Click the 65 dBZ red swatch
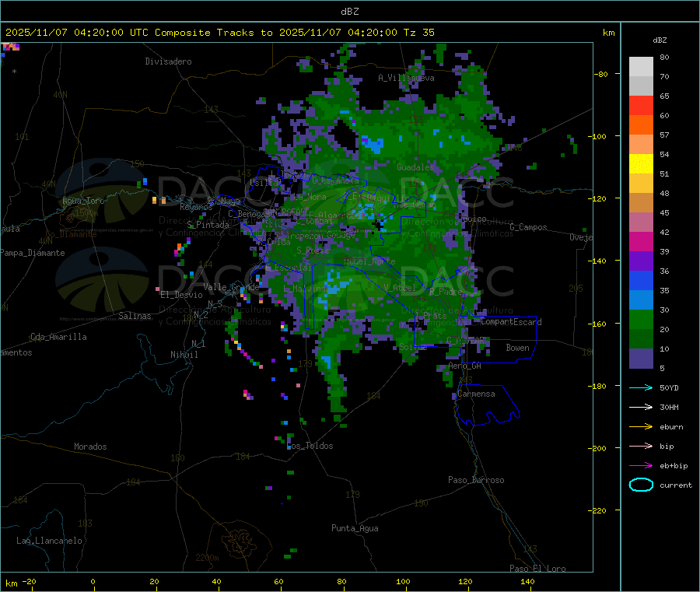Viewport: 700px width, 592px height. tap(641, 105)
